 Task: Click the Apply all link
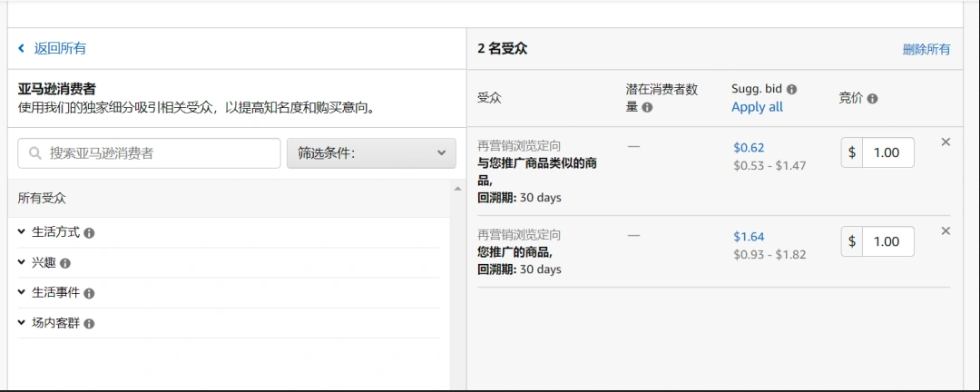(757, 107)
